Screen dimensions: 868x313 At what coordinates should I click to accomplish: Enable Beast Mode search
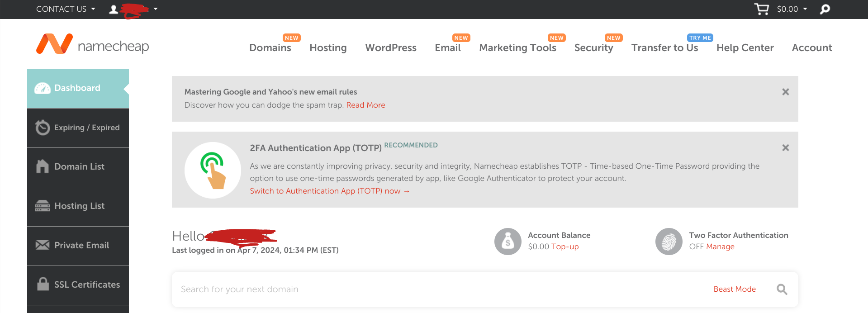point(735,289)
